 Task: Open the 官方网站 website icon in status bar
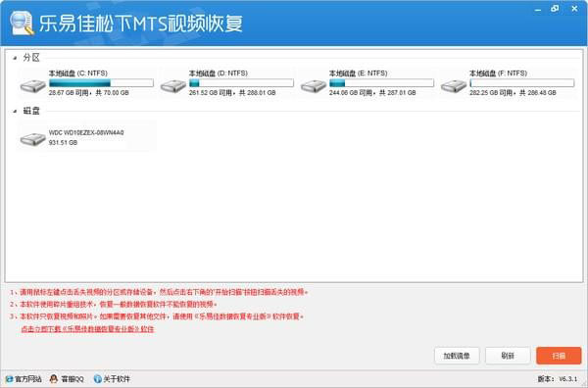10,379
